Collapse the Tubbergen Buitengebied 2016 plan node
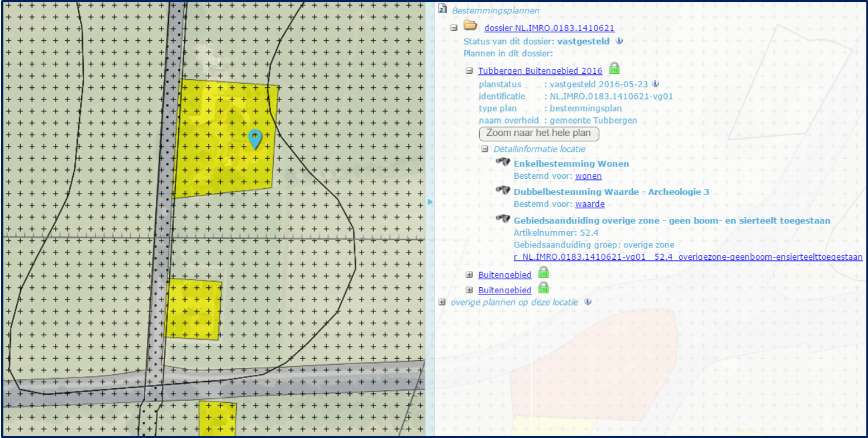 [469, 71]
